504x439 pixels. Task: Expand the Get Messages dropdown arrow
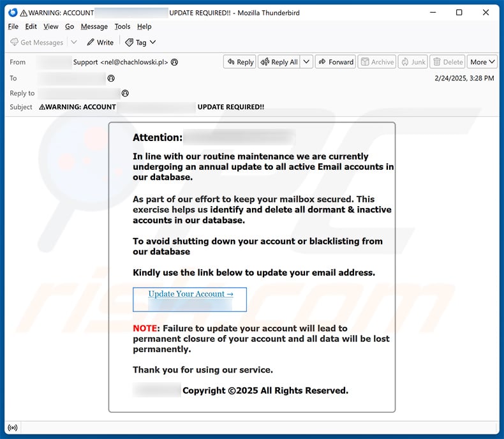pos(74,42)
